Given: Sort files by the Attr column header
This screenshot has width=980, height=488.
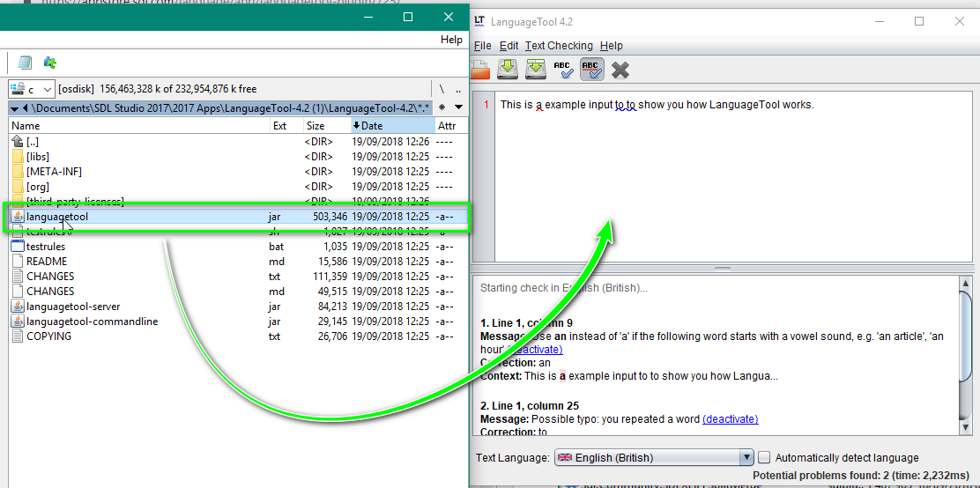Looking at the screenshot, I should point(450,126).
